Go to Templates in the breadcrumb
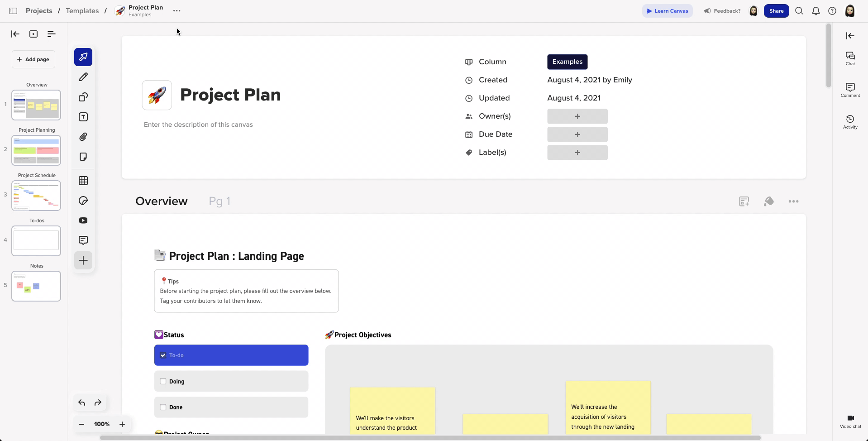Screen dimensions: 868x441 pyautogui.click(x=82, y=11)
